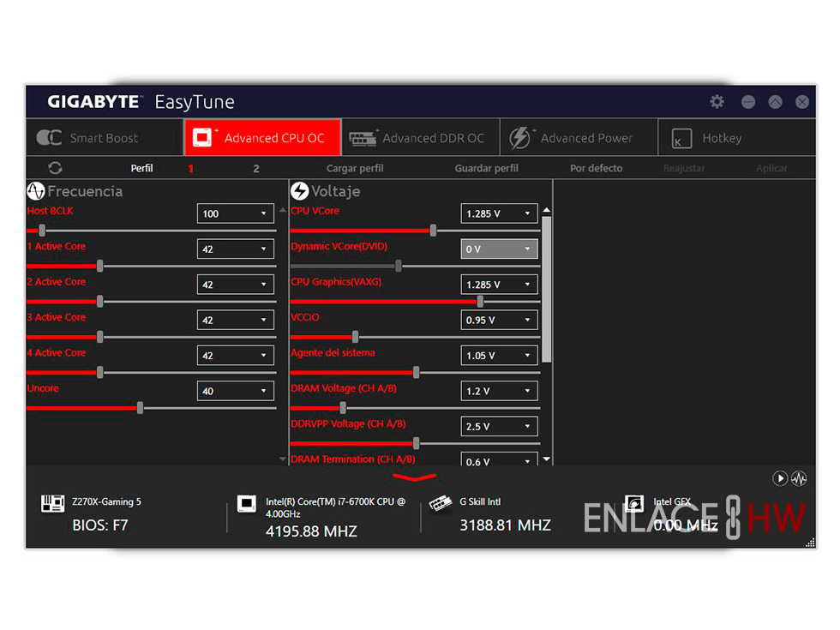Screen dimensions: 840x630
Task: Open the Dynamic VCore(DVID) dropdown
Action: (499, 249)
